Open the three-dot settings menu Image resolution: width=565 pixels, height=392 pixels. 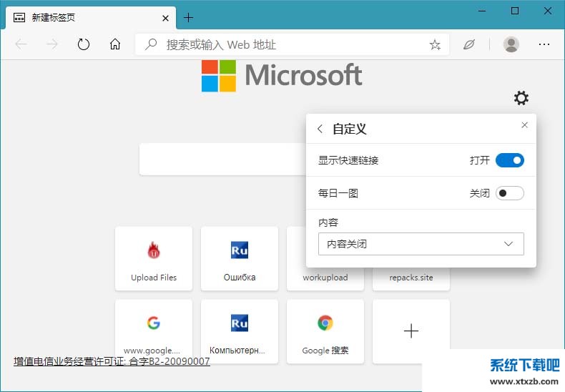pos(544,44)
